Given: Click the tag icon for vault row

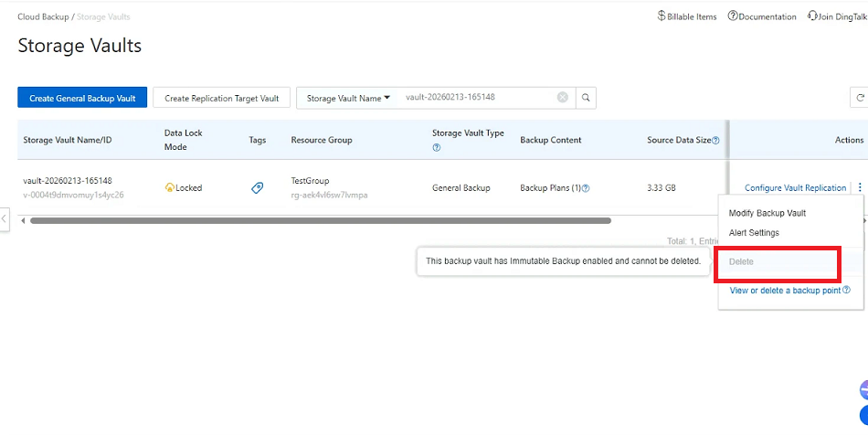Looking at the screenshot, I should coord(258,188).
